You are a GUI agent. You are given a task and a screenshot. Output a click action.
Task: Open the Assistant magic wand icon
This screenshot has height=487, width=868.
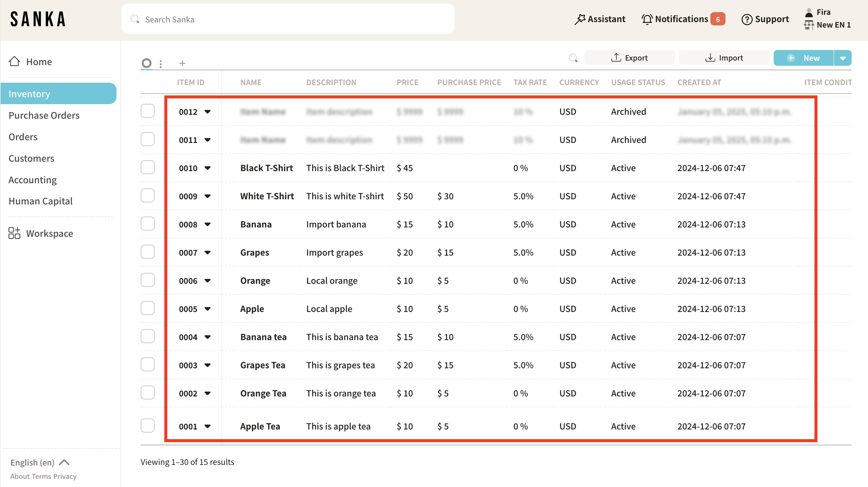[580, 19]
